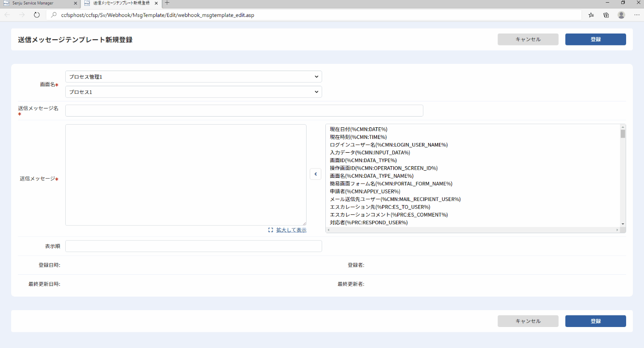This screenshot has height=348, width=644.
Task: Select the 送信メッセージテンプレート新規登録 tab
Action: 121,3
